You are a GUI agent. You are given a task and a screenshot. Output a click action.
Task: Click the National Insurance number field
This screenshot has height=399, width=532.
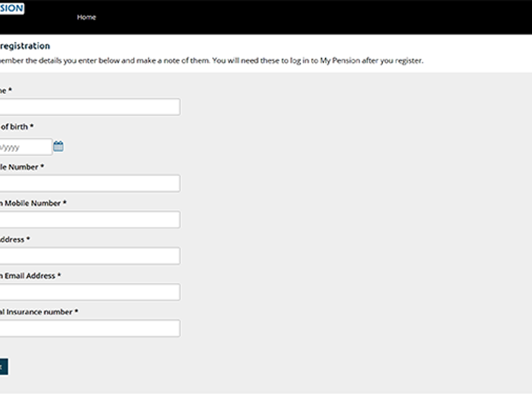89,329
